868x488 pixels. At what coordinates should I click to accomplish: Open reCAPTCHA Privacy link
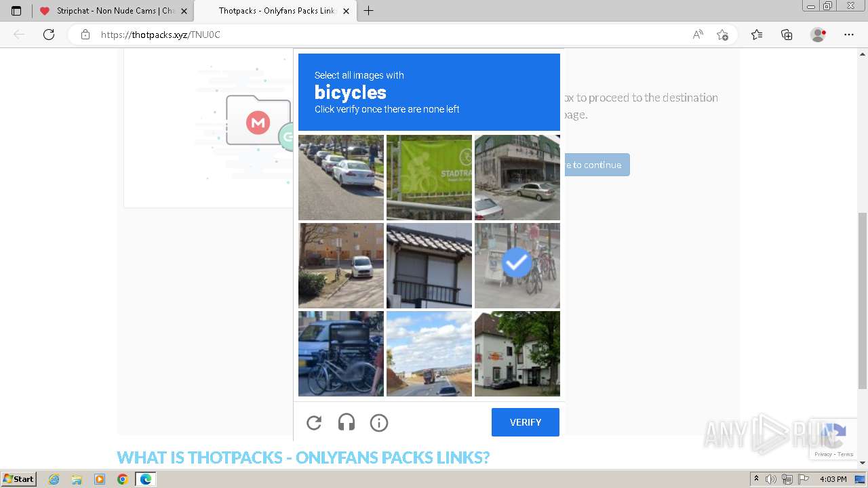823,454
